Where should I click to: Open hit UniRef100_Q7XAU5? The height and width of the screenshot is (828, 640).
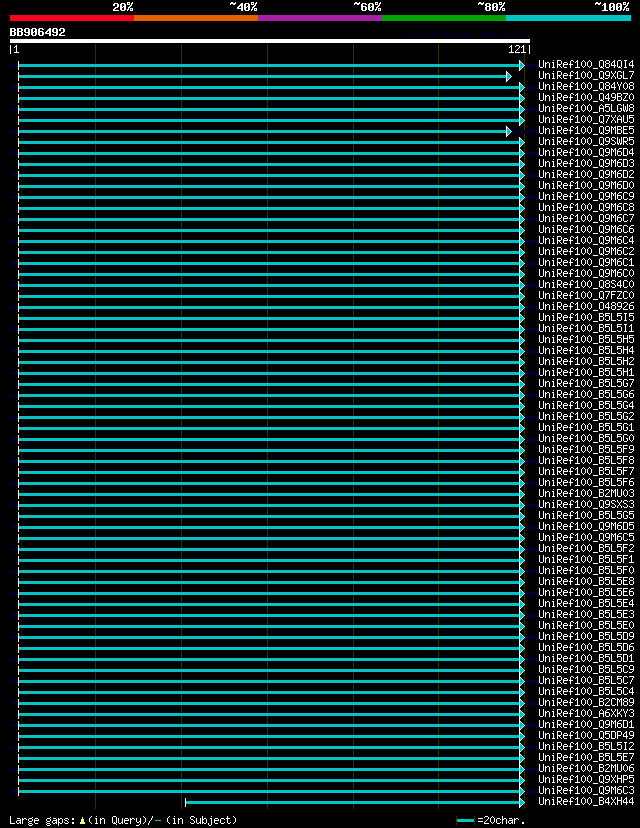point(586,119)
